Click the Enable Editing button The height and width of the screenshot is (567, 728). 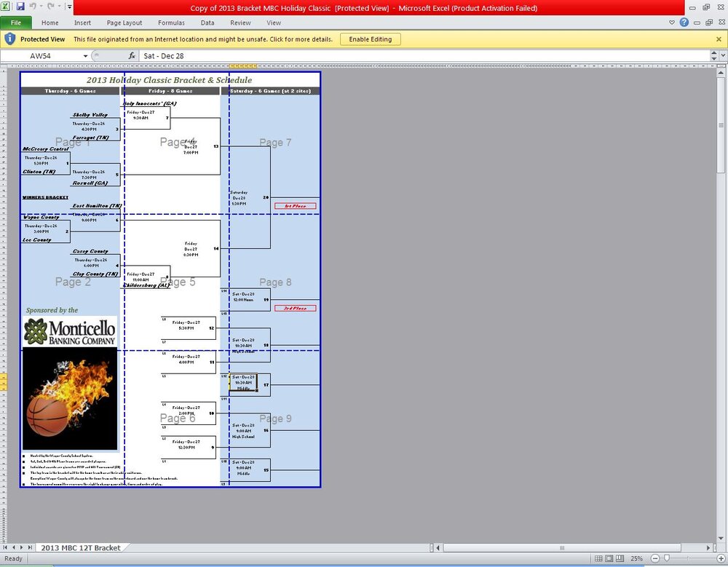pyautogui.click(x=371, y=39)
